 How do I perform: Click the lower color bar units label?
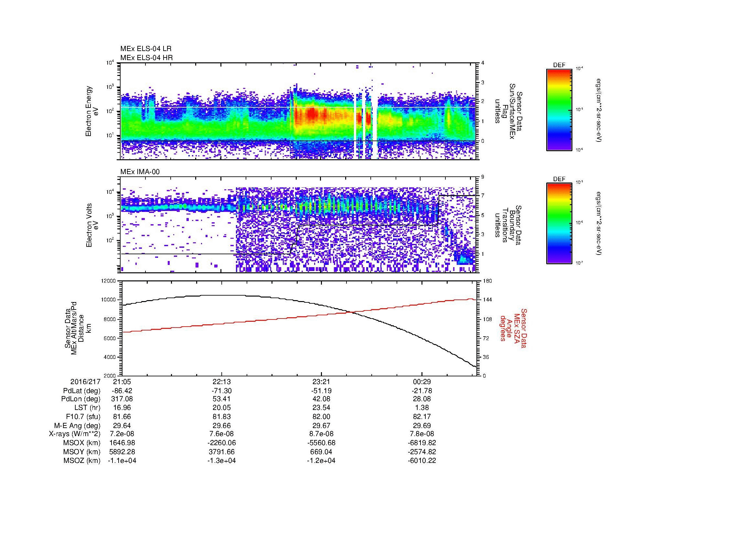click(600, 224)
